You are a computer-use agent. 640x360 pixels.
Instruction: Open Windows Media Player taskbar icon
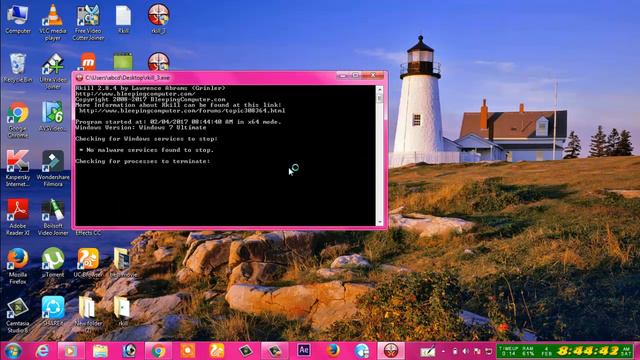coord(71,351)
